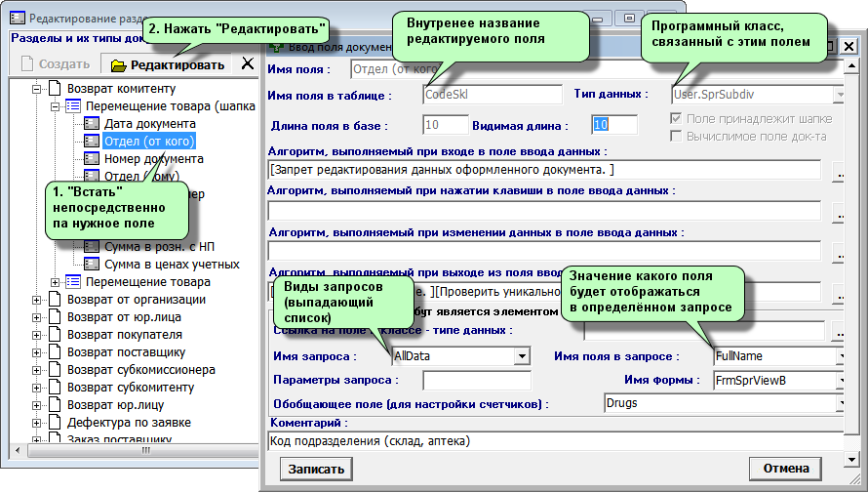The image size is (868, 493).
Task: Click the data change algorithm text field
Action: click(544, 251)
